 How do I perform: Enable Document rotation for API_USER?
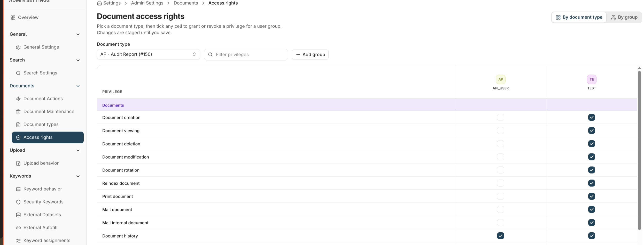[501, 170]
